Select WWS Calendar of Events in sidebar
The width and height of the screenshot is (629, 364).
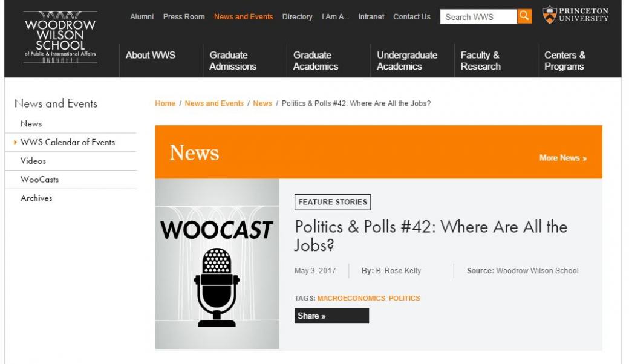click(67, 142)
